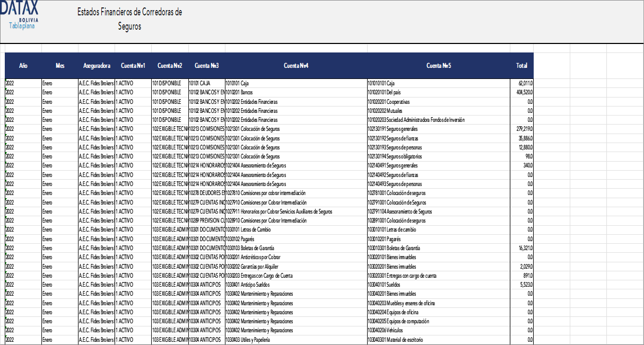
Task: Select the 103010301 Boletas de Garantía cell
Action: [x=439, y=248]
